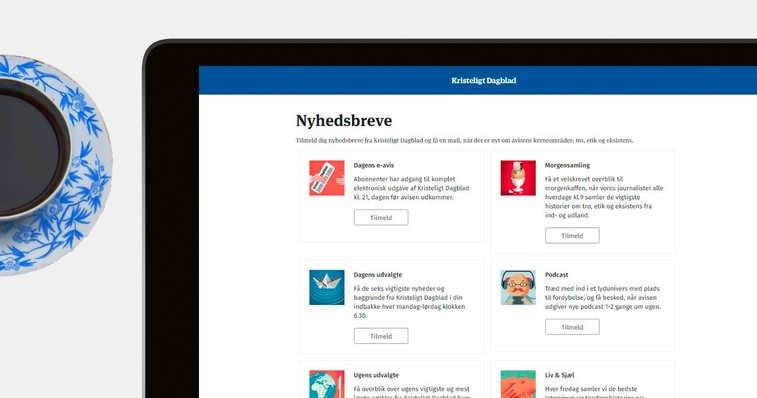757x398 pixels.
Task: Open the Podcast heading
Action: click(x=556, y=274)
